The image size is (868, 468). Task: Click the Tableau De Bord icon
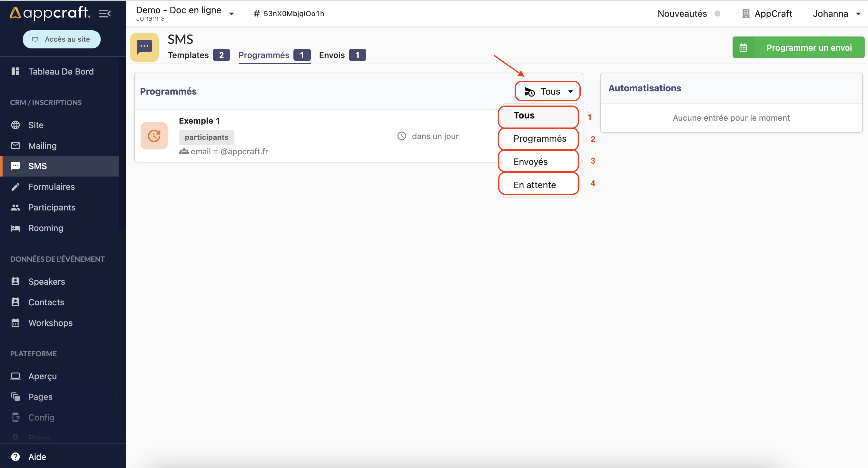click(15, 71)
